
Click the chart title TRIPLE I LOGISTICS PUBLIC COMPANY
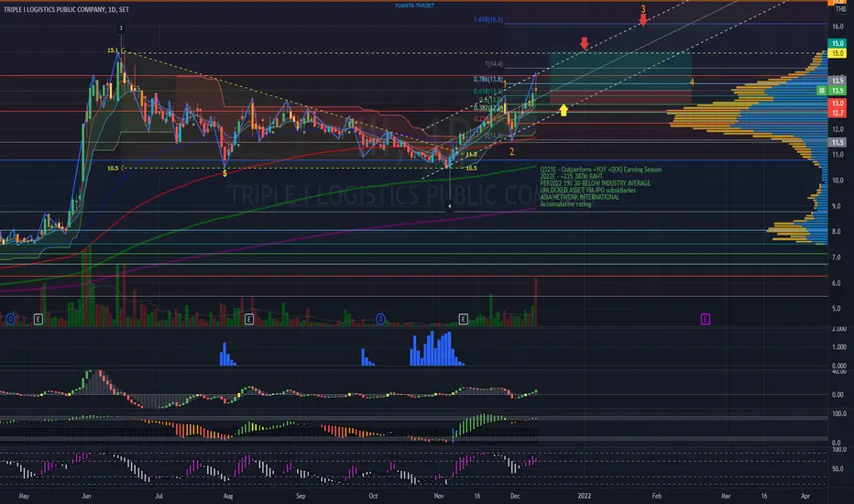coord(54,9)
